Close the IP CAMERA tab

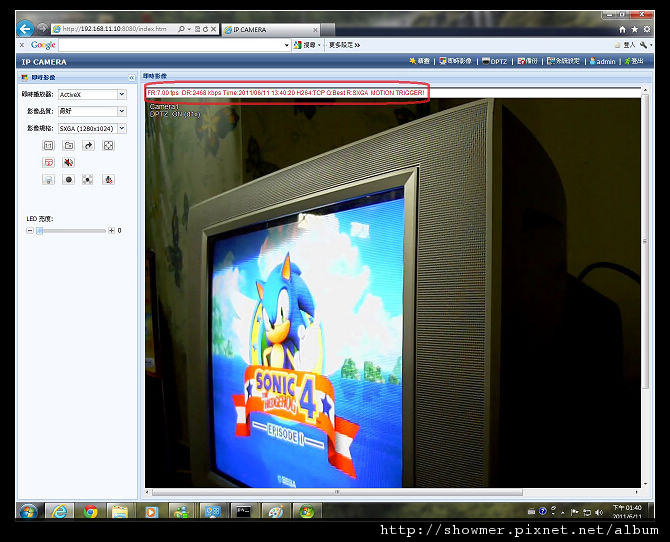coord(315,30)
